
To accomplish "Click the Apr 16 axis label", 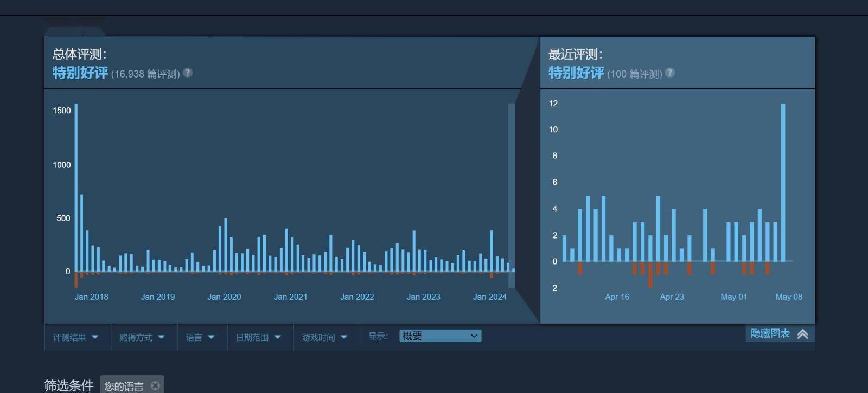I will tap(617, 297).
